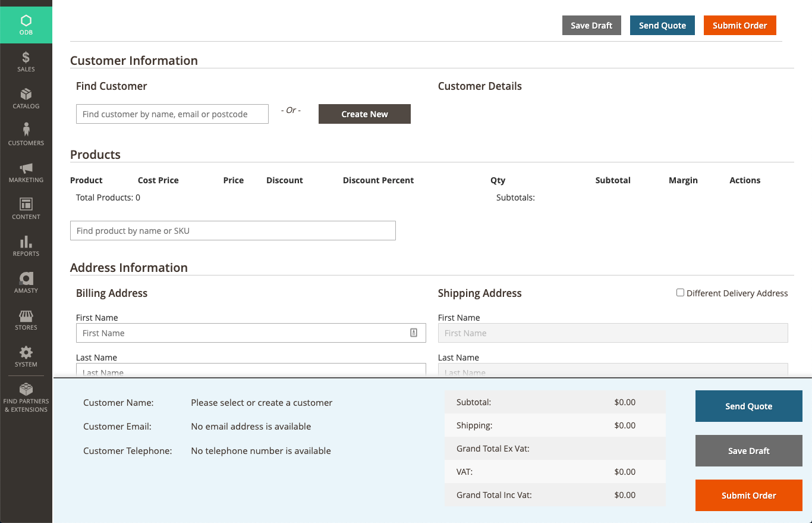Click the 'Subtotals:' label in products table
Viewport: 812px width, 523px height.
click(515, 198)
